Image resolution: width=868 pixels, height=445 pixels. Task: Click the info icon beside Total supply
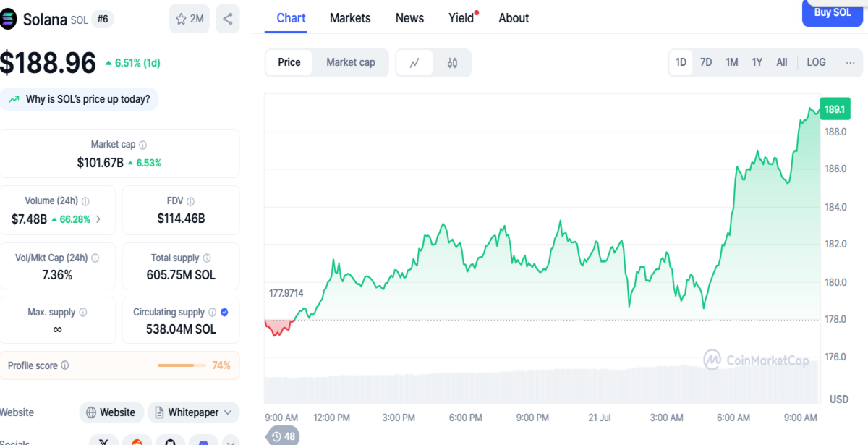pyautogui.click(x=206, y=258)
